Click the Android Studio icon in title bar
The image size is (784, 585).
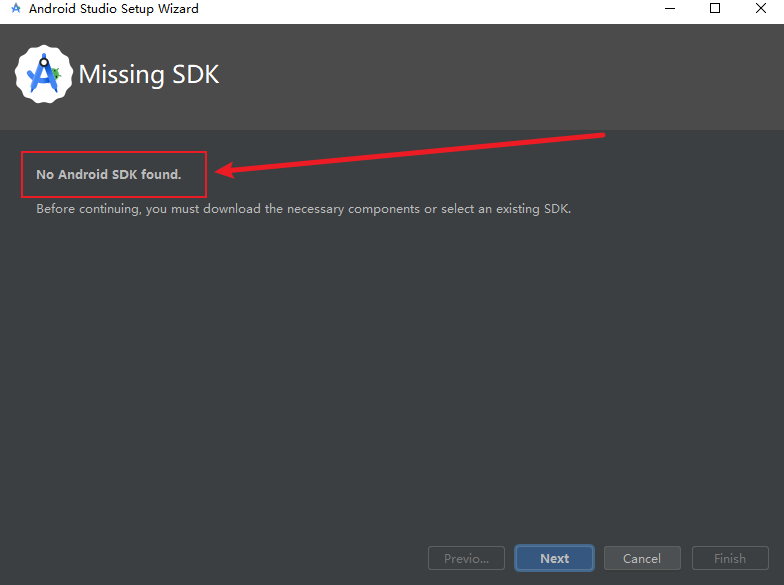(15, 9)
